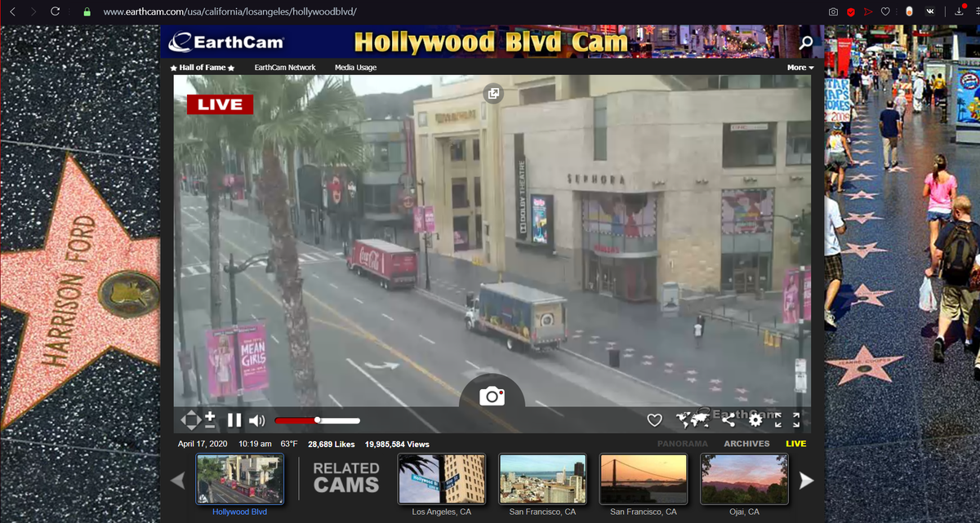This screenshot has height=523, width=980.
Task: Switch to the ARCHIVES tab
Action: pos(746,444)
